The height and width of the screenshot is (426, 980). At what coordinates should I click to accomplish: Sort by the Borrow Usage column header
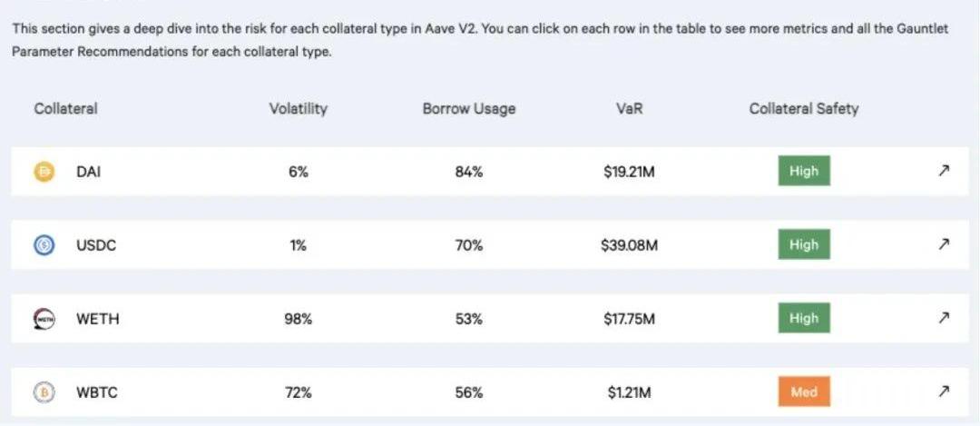(x=468, y=109)
